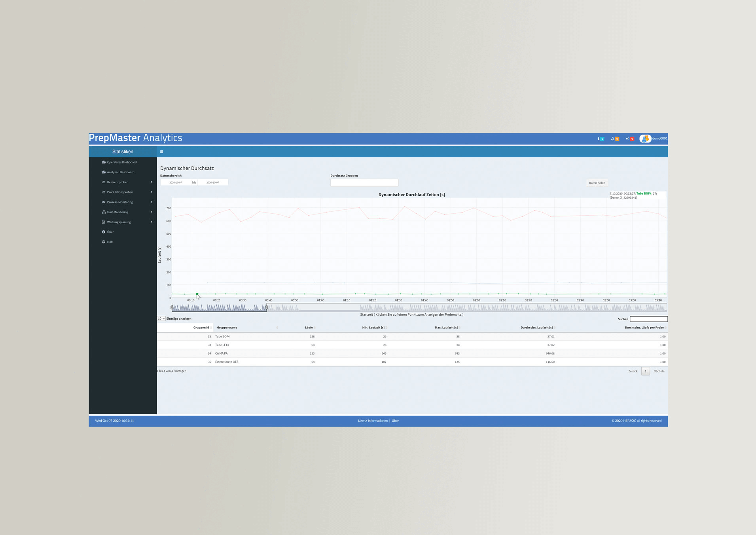
Task: Sort by Max. Laufzeit column arrows
Action: pyautogui.click(x=460, y=328)
